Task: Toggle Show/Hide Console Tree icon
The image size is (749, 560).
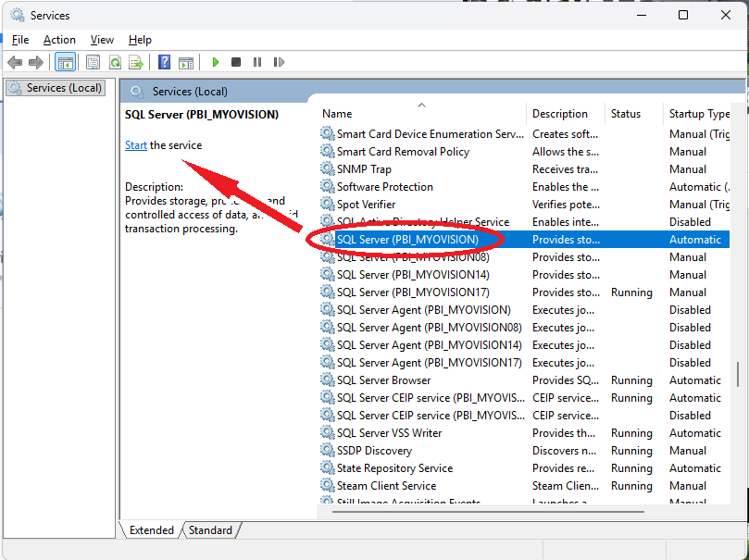Action: pos(65,62)
